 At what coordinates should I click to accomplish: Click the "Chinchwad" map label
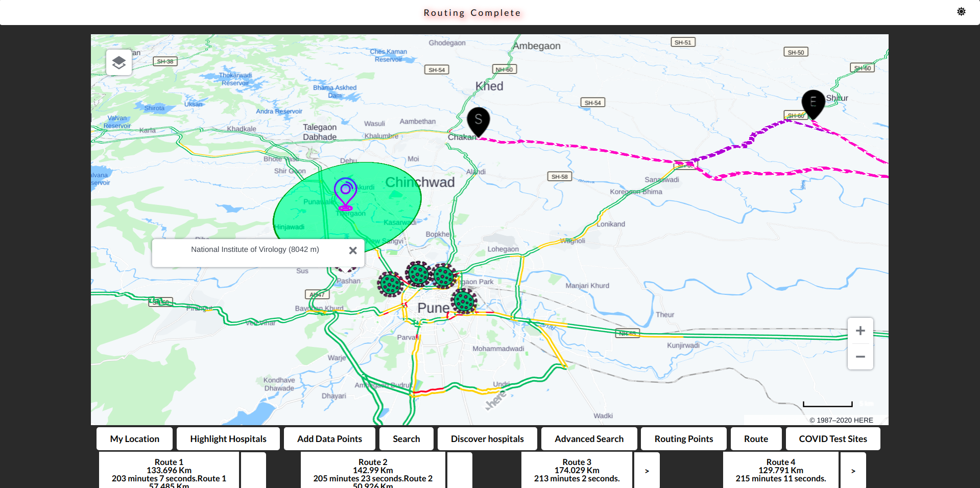pyautogui.click(x=420, y=182)
